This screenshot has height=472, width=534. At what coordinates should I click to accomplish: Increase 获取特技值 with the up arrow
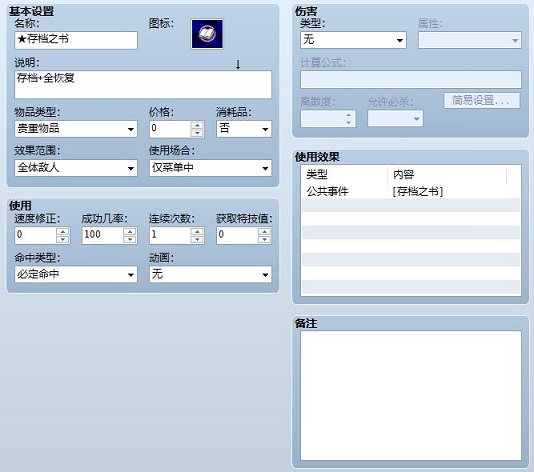coord(264,232)
